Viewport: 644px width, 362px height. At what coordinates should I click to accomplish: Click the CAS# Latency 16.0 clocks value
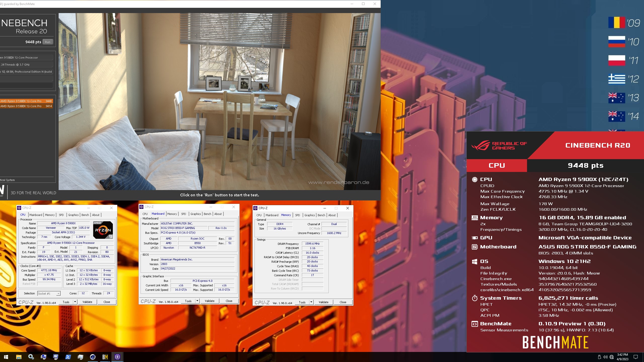coord(312,253)
